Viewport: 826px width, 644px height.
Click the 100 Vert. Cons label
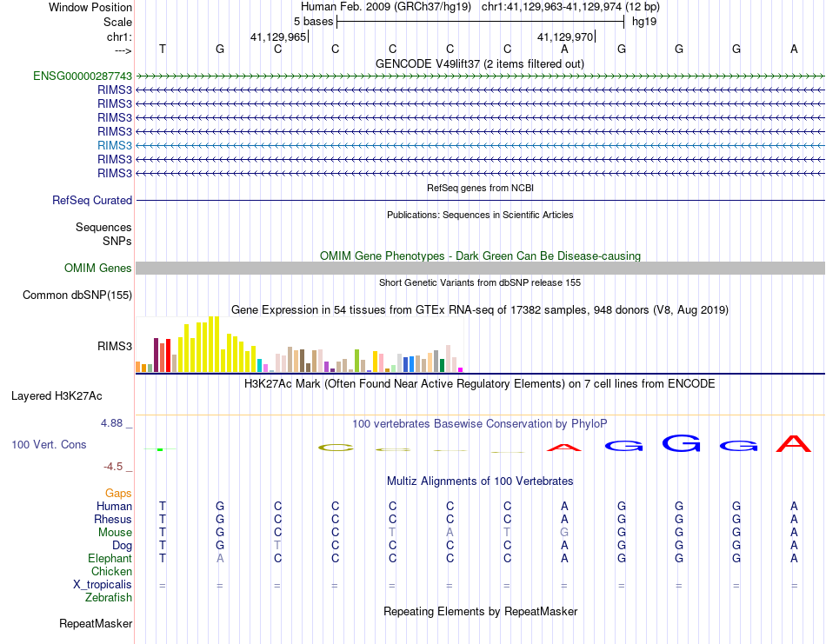49,444
